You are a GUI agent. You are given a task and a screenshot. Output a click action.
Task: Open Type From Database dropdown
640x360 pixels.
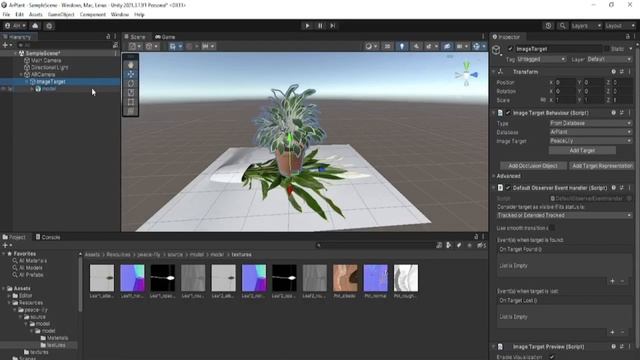(x=590, y=123)
